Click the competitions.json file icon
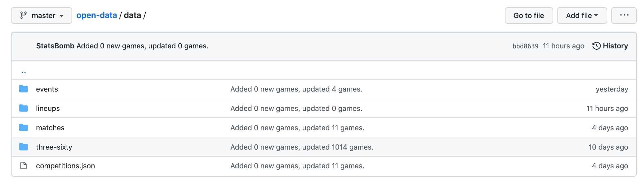 (24, 166)
